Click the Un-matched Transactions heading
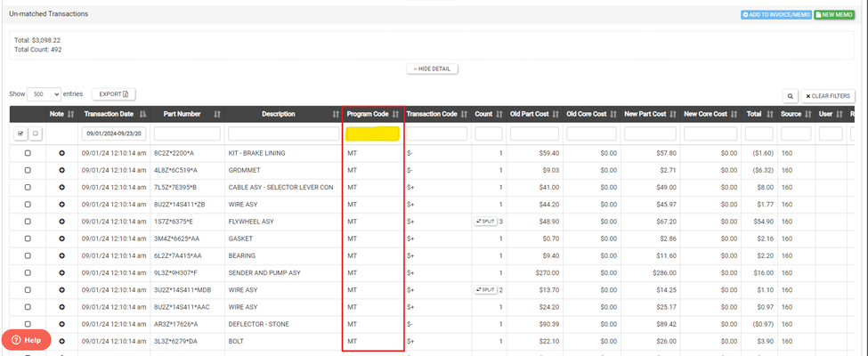This screenshot has height=356, width=868. (x=49, y=13)
